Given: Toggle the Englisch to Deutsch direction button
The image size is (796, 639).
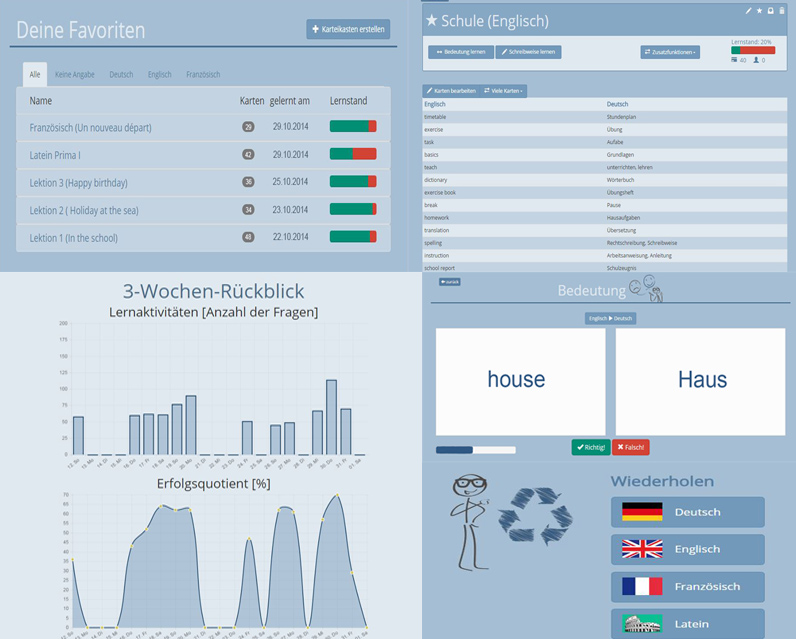Looking at the screenshot, I should [x=610, y=318].
